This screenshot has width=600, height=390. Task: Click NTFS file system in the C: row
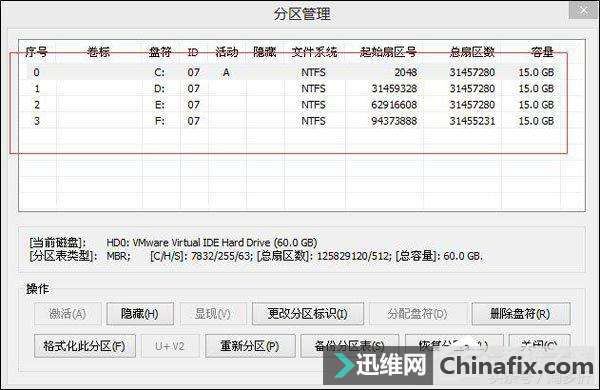coord(313,72)
